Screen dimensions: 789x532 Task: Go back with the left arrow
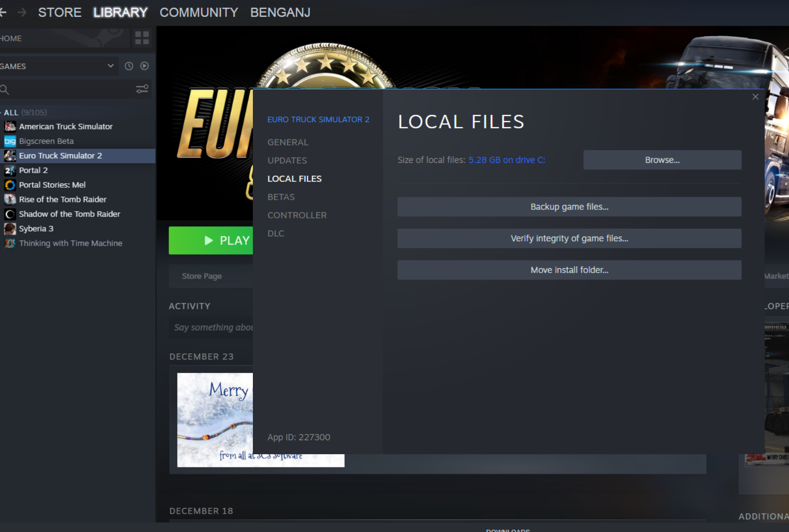click(3, 13)
